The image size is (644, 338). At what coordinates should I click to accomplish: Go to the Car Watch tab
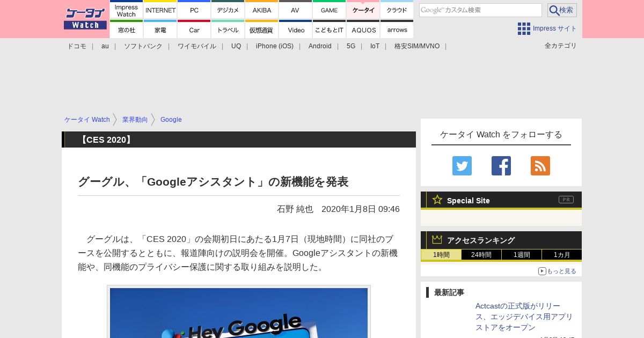[194, 30]
